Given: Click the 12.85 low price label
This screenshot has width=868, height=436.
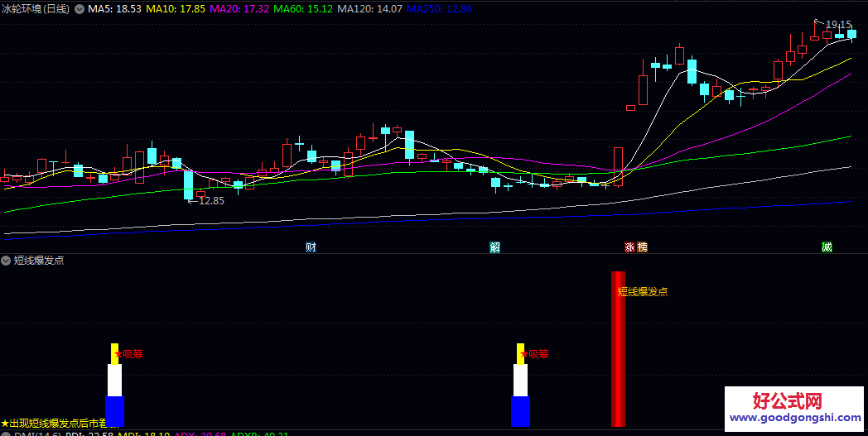Looking at the screenshot, I should click(211, 201).
